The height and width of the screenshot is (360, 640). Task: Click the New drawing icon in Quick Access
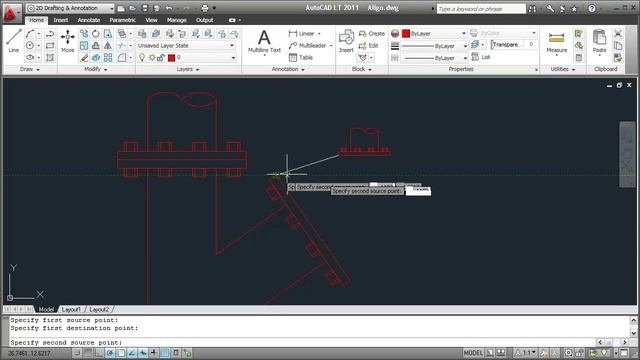121,8
